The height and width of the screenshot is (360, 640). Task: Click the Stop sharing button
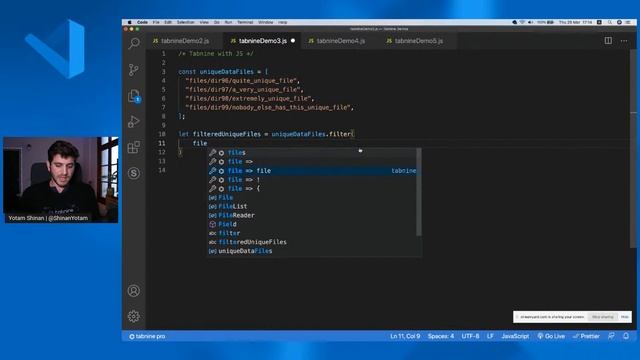pos(602,317)
